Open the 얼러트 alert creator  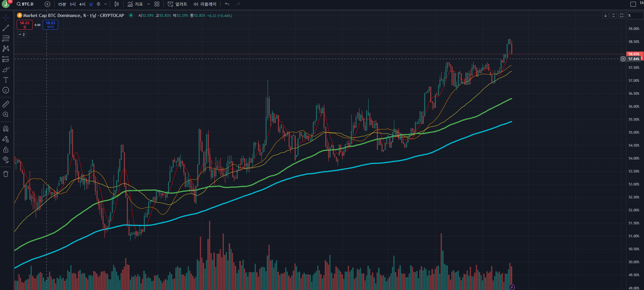pyautogui.click(x=178, y=4)
